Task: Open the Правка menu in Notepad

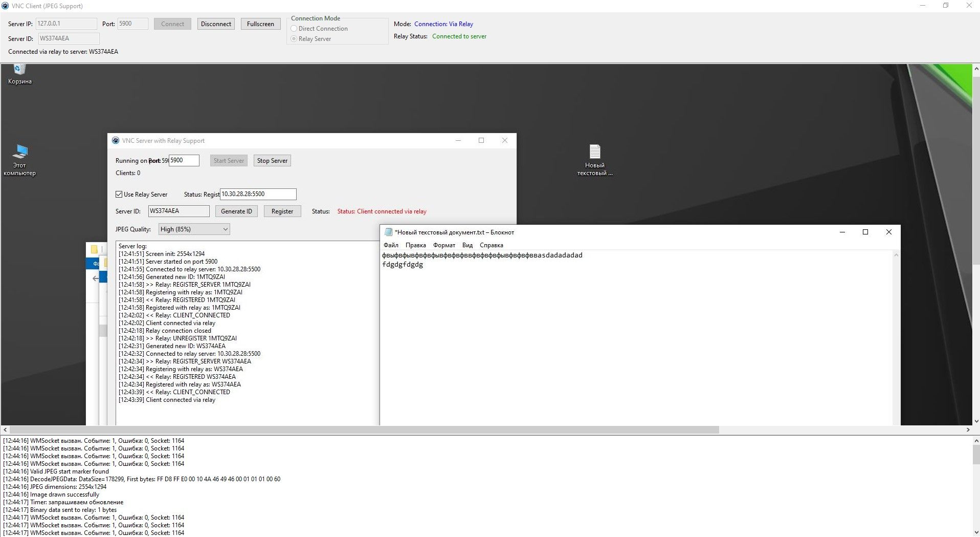Action: click(415, 245)
